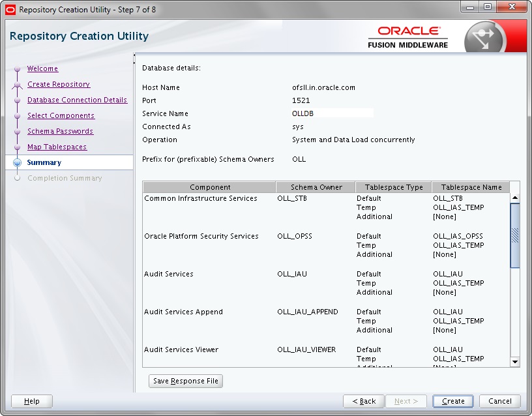Click the Completion Summary step label

pyautogui.click(x=65, y=178)
